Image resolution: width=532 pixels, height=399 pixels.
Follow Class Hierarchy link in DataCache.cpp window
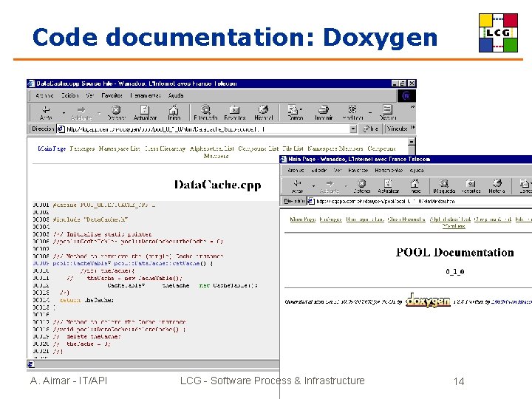(x=165, y=149)
